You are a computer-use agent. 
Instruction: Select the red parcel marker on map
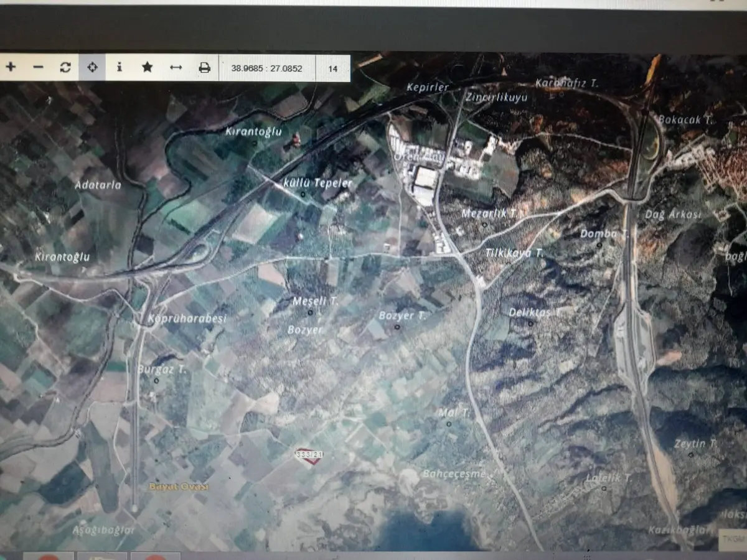point(309,455)
